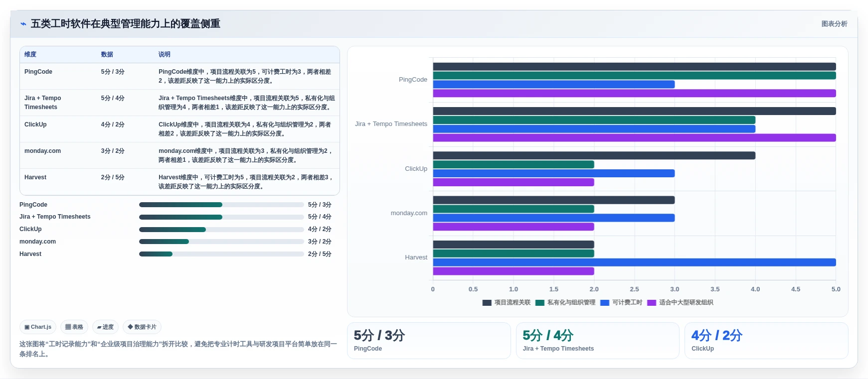868x379 pixels.
Task: Click the PingCode description text in table
Action: [245, 76]
